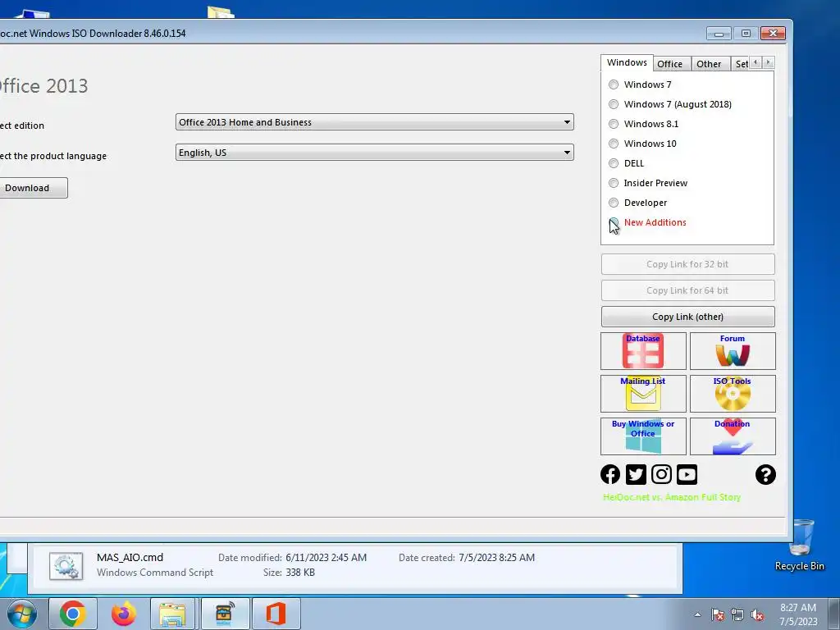Switch to the Windows tab
The image size is (840, 630).
pyautogui.click(x=627, y=62)
